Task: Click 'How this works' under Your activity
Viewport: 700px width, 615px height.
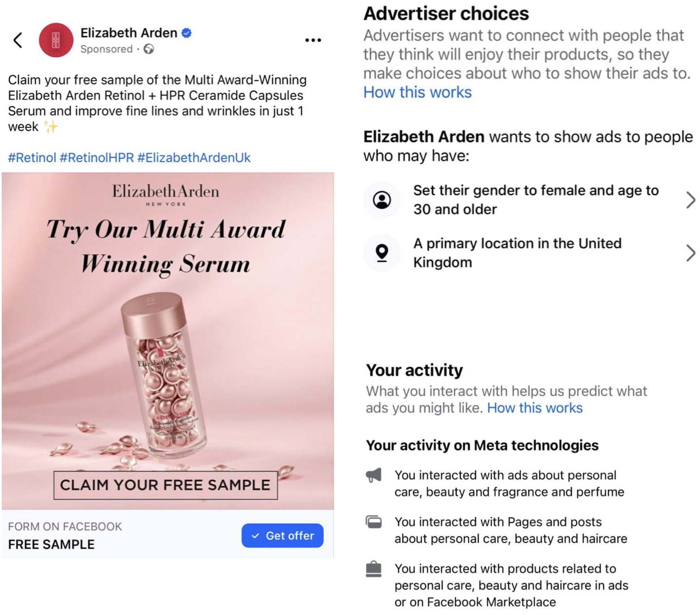Action: coord(535,408)
